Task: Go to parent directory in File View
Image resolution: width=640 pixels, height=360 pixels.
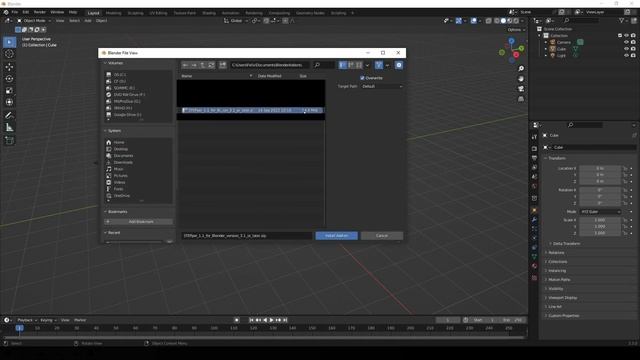Action: 202,65
